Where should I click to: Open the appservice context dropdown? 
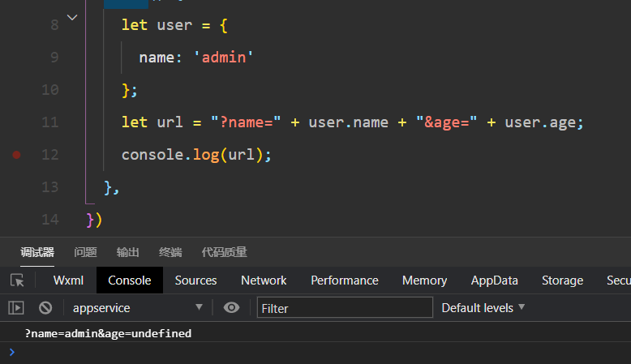pos(137,308)
